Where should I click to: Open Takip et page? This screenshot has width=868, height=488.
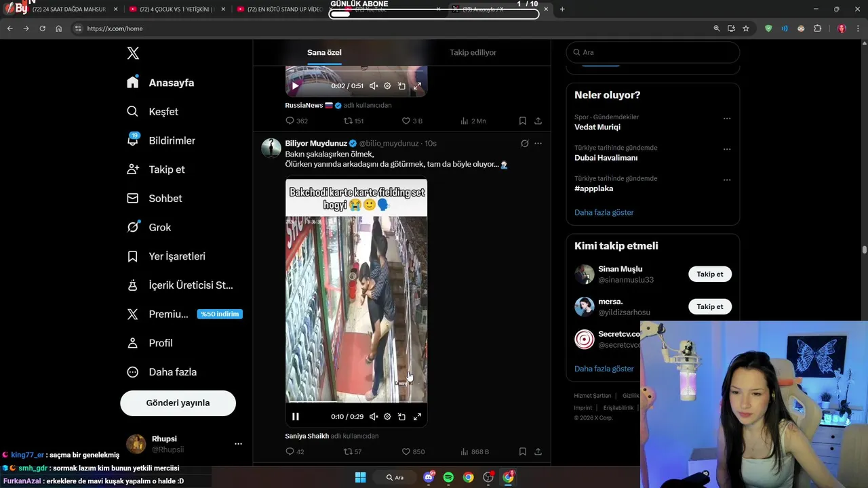[x=156, y=169]
